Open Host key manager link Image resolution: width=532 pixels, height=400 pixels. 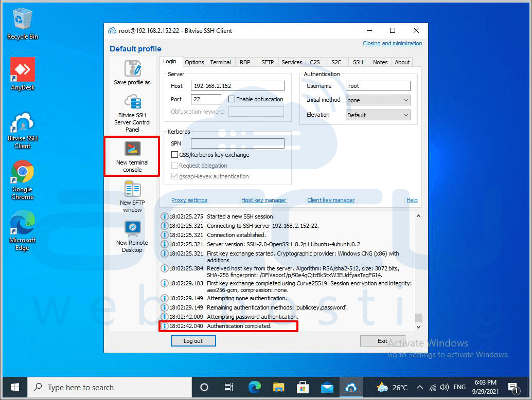coord(263,200)
